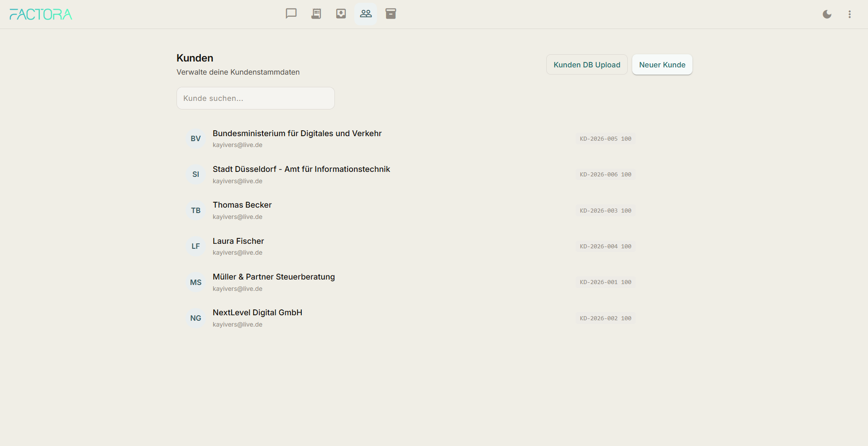The width and height of the screenshot is (868, 446).
Task: Open the chat speech bubble icon
Action: point(291,14)
